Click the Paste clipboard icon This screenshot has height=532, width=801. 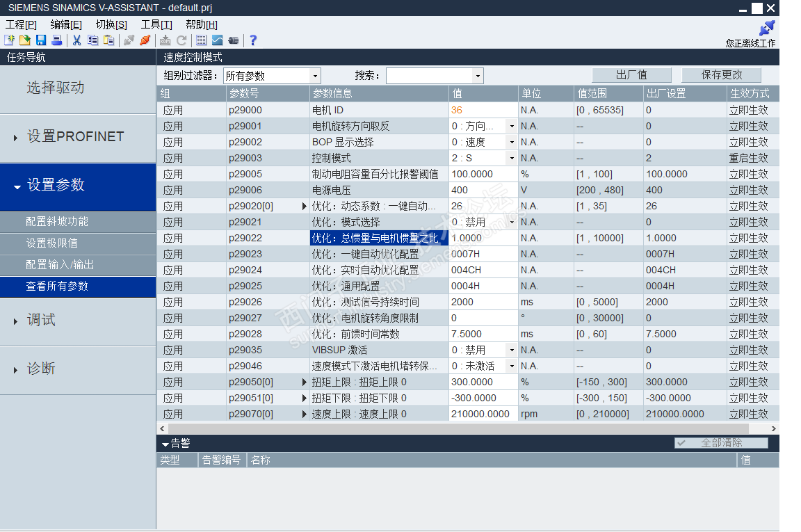tap(108, 40)
